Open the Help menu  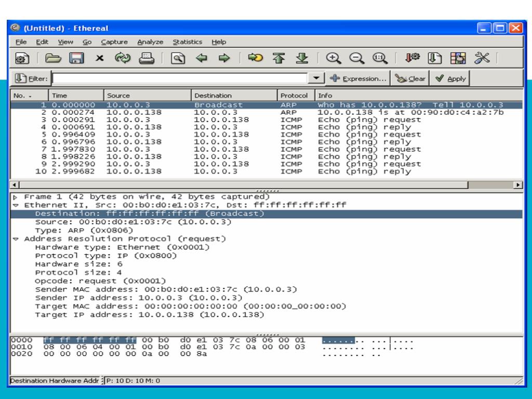(219, 42)
